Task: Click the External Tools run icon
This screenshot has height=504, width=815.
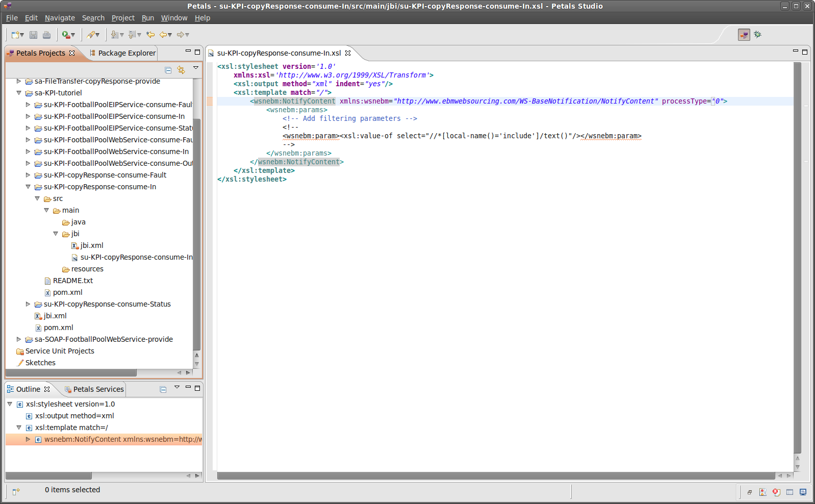Action: coord(66,35)
